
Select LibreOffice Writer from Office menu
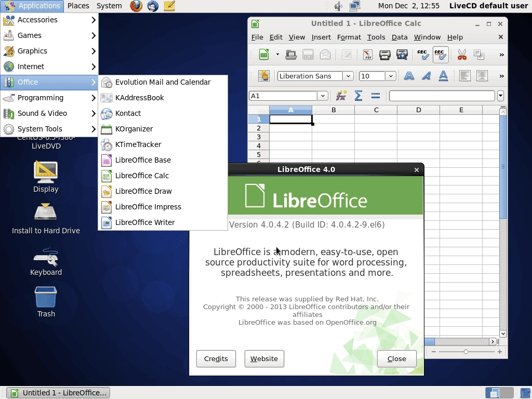163,222
